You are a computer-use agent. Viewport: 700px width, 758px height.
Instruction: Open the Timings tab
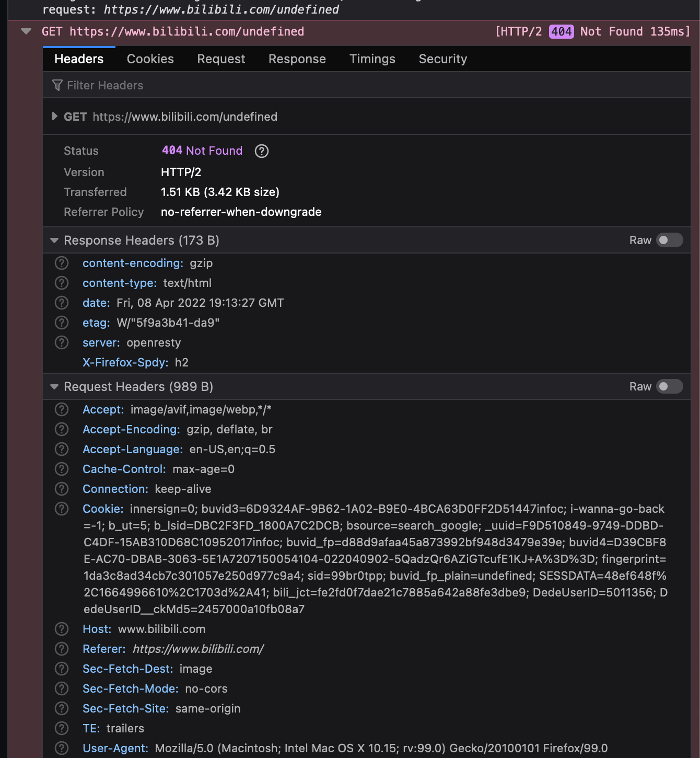click(x=372, y=59)
